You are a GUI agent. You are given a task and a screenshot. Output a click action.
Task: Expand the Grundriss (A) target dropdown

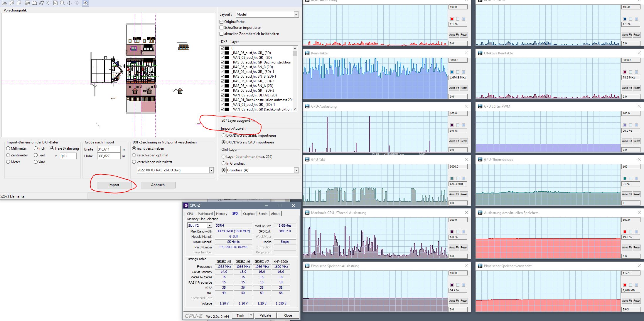[296, 170]
